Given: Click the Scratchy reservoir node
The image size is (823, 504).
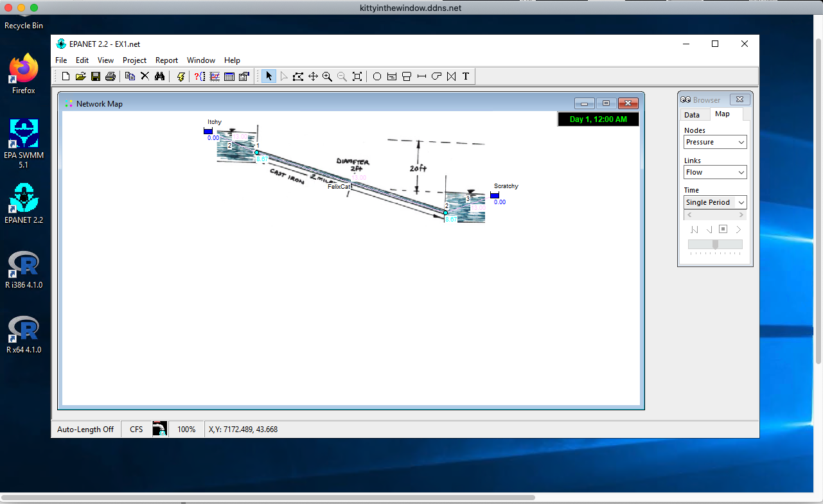Looking at the screenshot, I should [x=495, y=195].
